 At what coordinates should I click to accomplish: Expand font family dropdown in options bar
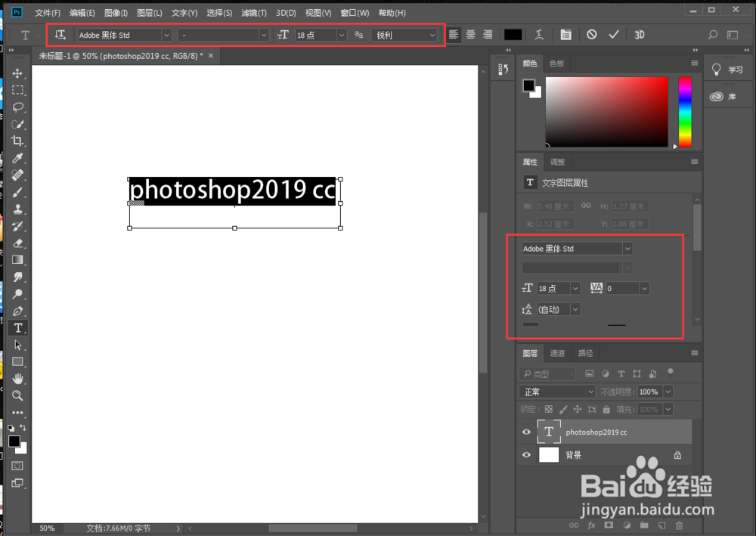(x=166, y=36)
